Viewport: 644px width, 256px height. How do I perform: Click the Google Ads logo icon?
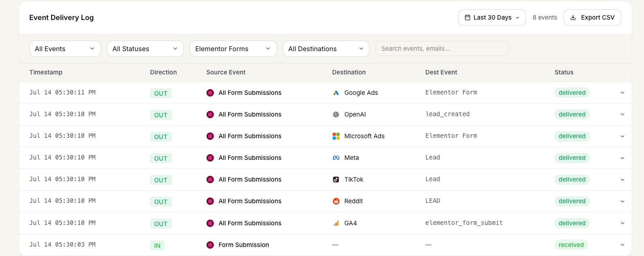pyautogui.click(x=336, y=93)
